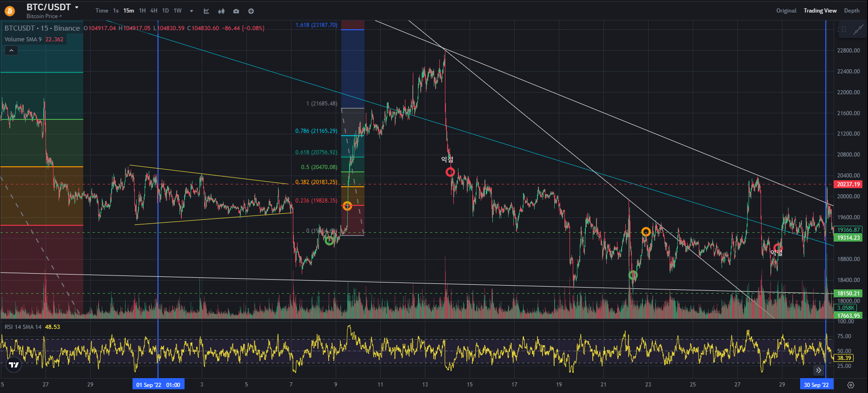Viewport: 868px width, 393px height.
Task: Click the BTCUSDT · 15 · Binance legend title
Action: point(42,28)
